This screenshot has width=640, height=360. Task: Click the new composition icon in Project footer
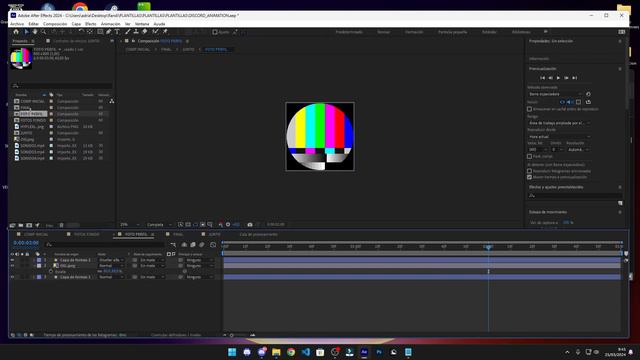[29, 225]
